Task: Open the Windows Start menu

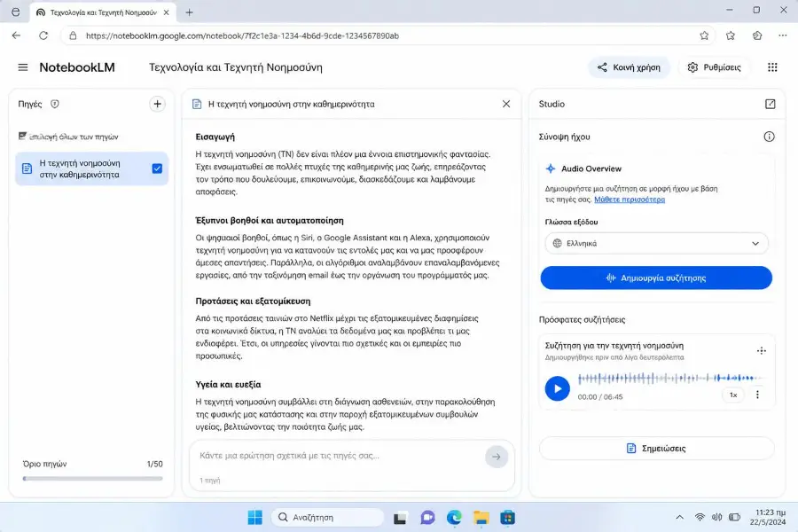Action: point(255,517)
